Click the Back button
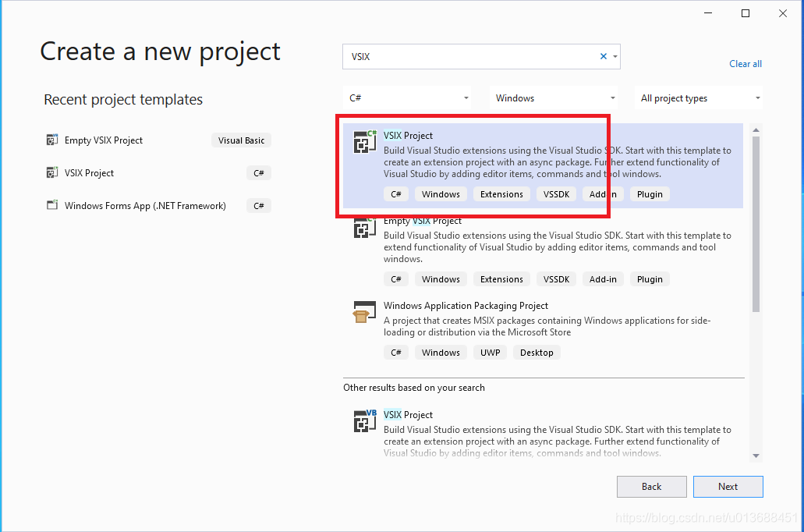804x532 pixels. click(652, 487)
